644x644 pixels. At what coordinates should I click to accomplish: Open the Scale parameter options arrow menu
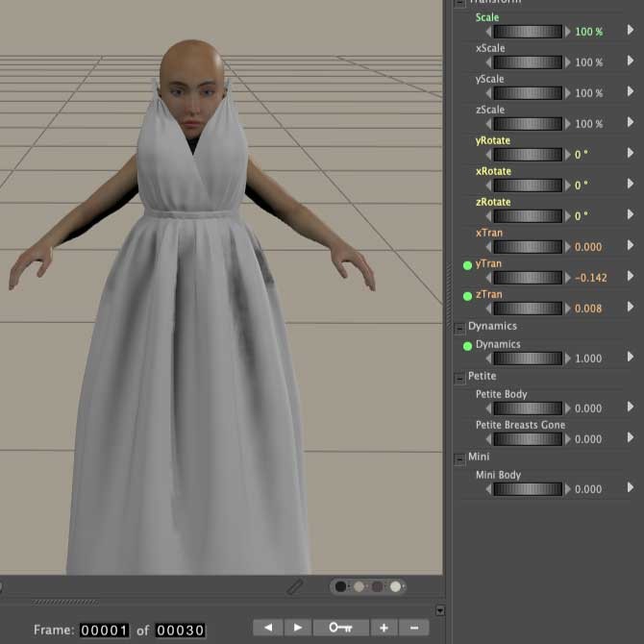coord(631,31)
